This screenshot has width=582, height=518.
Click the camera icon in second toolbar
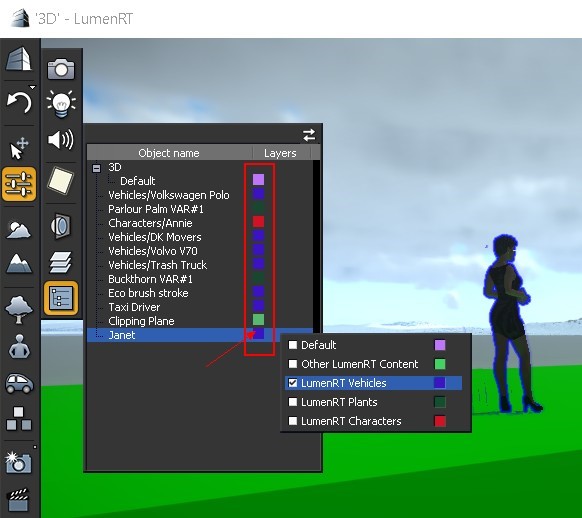coord(61,69)
